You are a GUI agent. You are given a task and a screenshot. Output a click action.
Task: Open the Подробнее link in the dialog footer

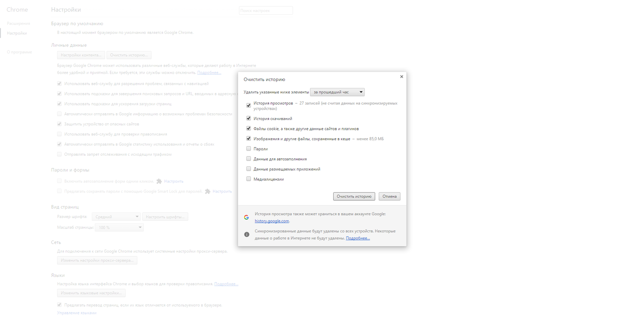(x=358, y=238)
